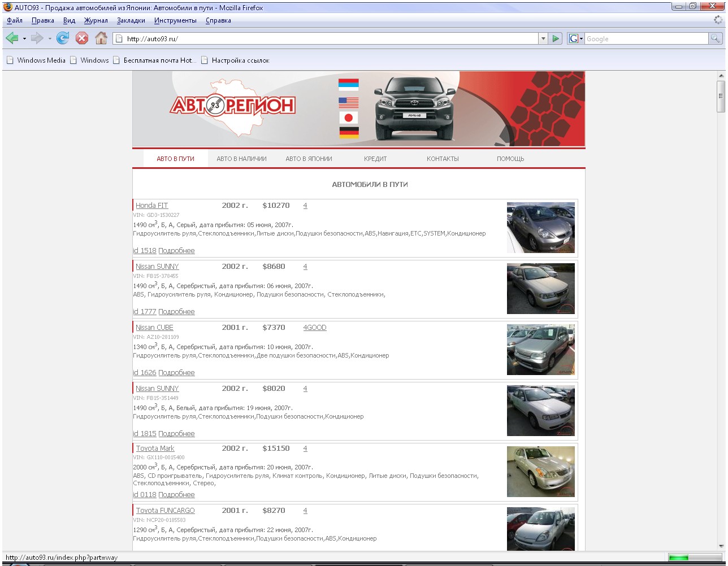
Task: Click the АвтоРегион logo
Action: (x=232, y=105)
